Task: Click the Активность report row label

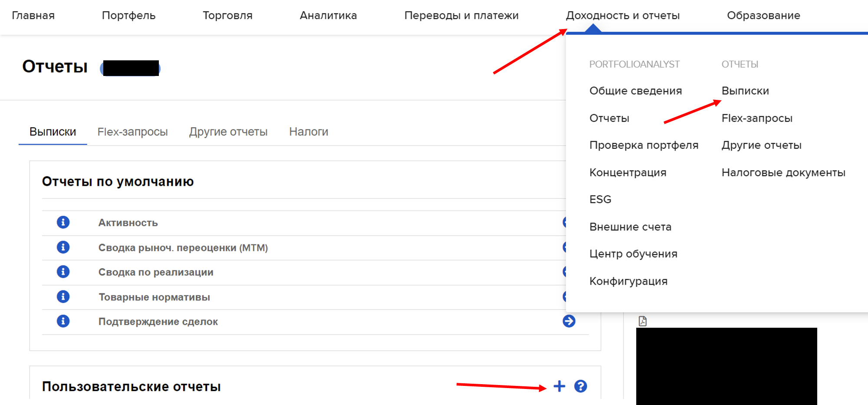Action: 128,223
